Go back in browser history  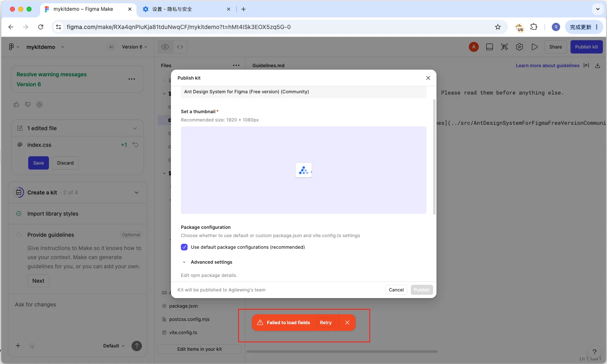coord(11,27)
